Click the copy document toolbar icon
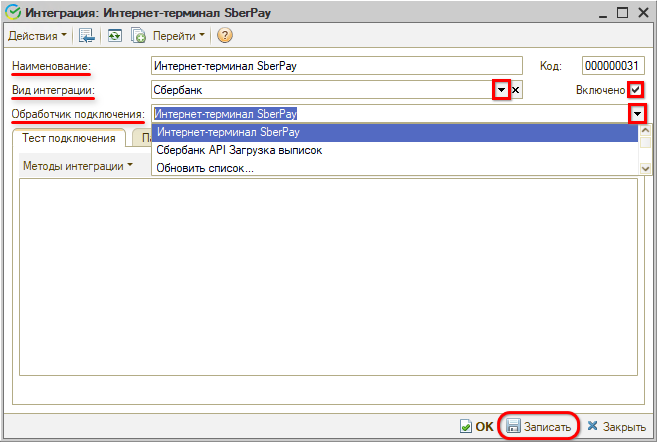The width and height of the screenshot is (657, 442). point(138,36)
